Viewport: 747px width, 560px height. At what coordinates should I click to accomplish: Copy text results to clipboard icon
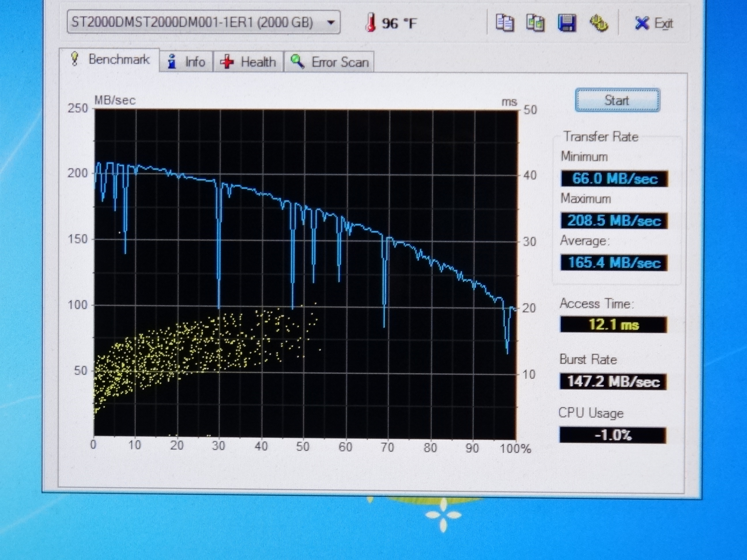click(505, 23)
